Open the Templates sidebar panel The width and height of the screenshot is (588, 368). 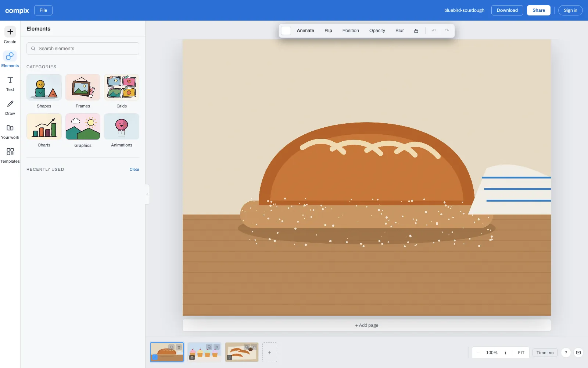point(10,155)
